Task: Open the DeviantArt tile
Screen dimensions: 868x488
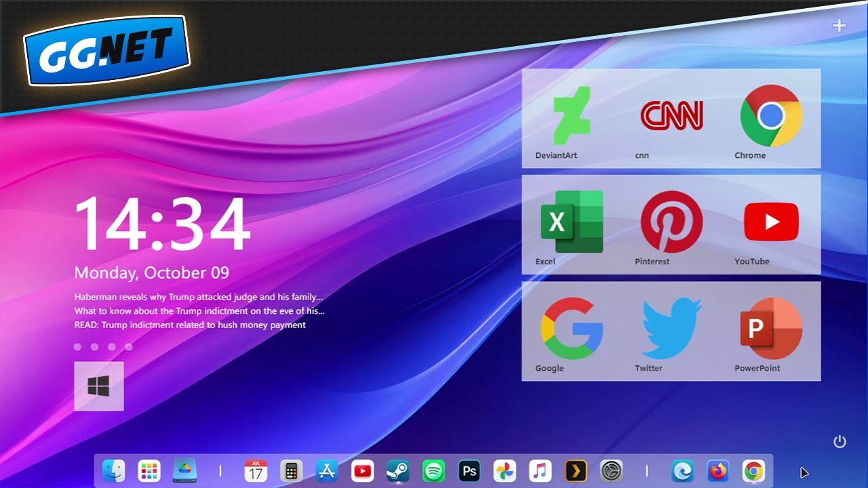Action: click(572, 119)
